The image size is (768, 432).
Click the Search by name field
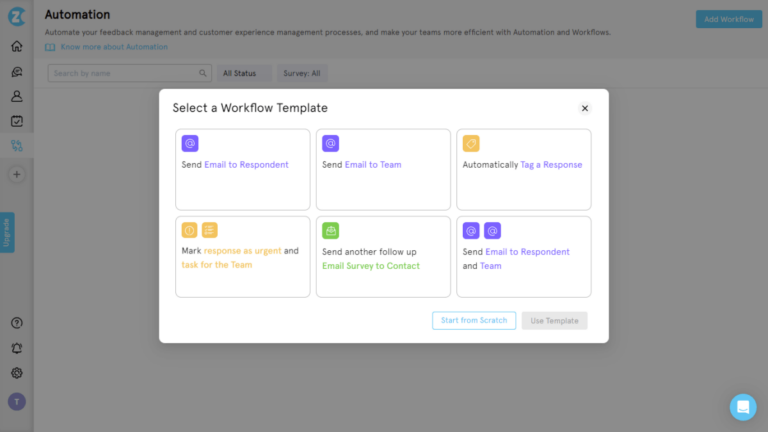pyautogui.click(x=130, y=73)
